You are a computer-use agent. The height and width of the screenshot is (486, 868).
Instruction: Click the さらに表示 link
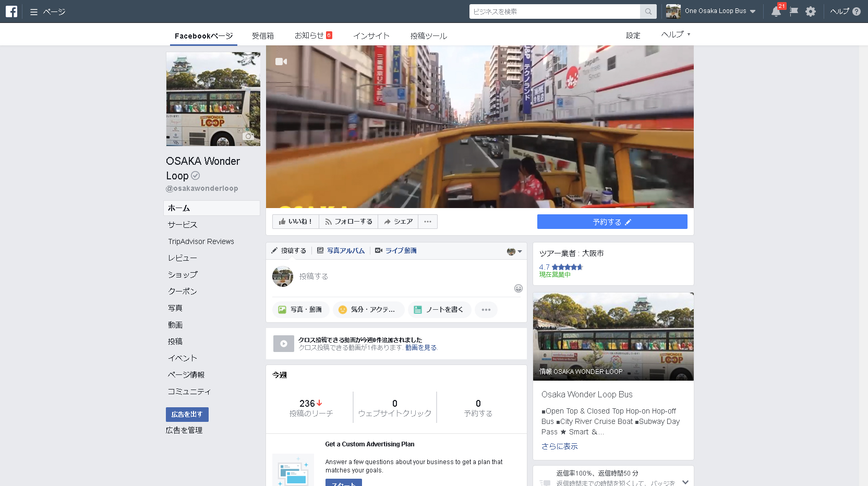coord(560,446)
